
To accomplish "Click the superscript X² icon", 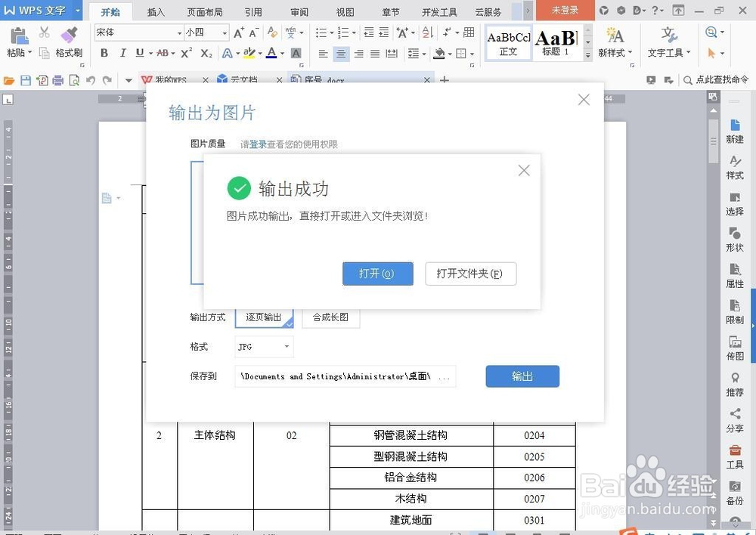I will (x=185, y=53).
